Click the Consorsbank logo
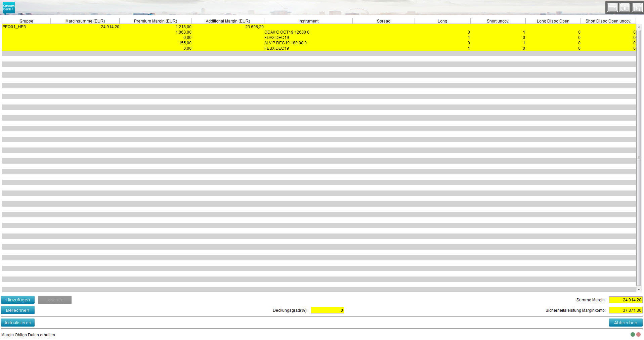Viewport: 644px width, 340px height. (9, 7)
